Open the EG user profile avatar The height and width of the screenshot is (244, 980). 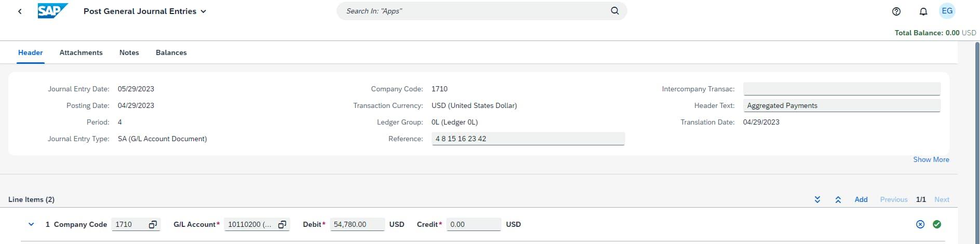pyautogui.click(x=947, y=11)
